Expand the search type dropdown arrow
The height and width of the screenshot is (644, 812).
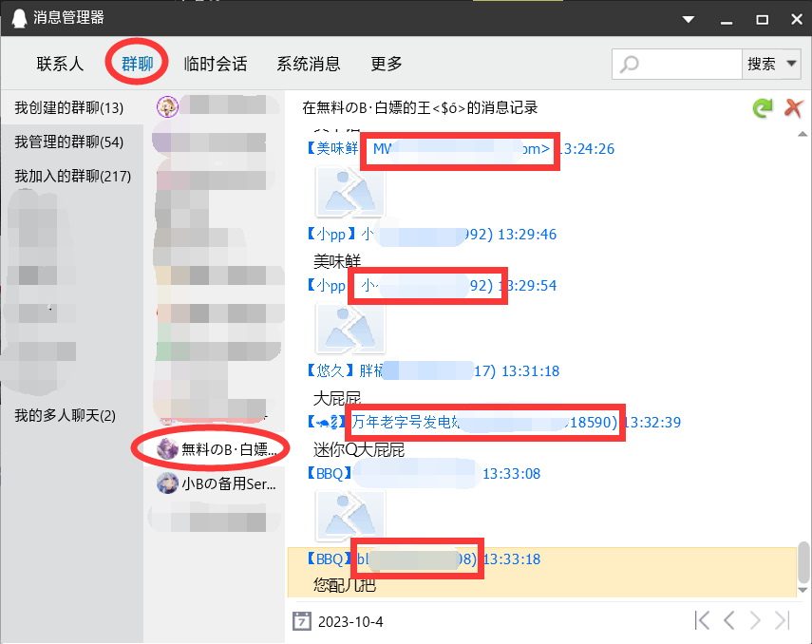791,64
